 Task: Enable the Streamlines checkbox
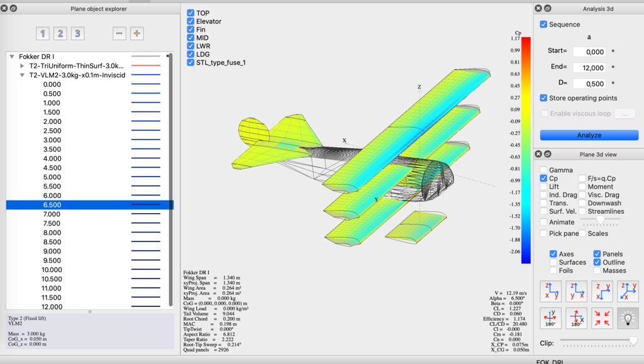click(x=582, y=212)
